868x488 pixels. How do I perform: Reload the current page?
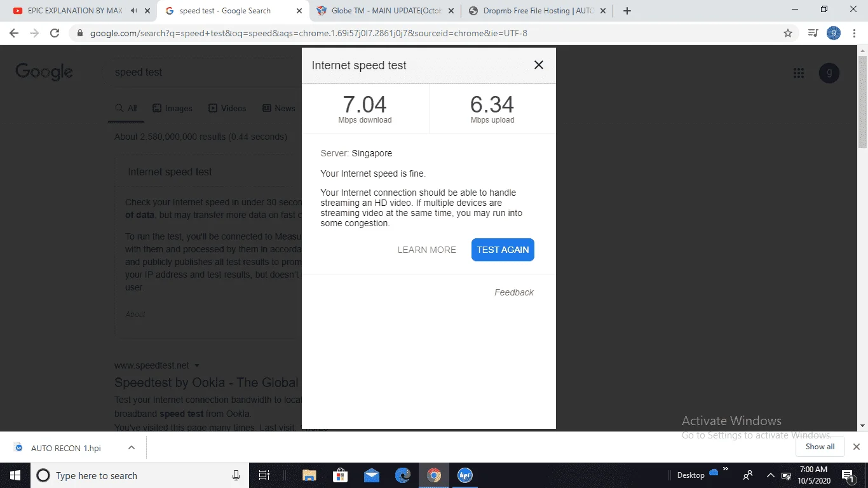55,33
